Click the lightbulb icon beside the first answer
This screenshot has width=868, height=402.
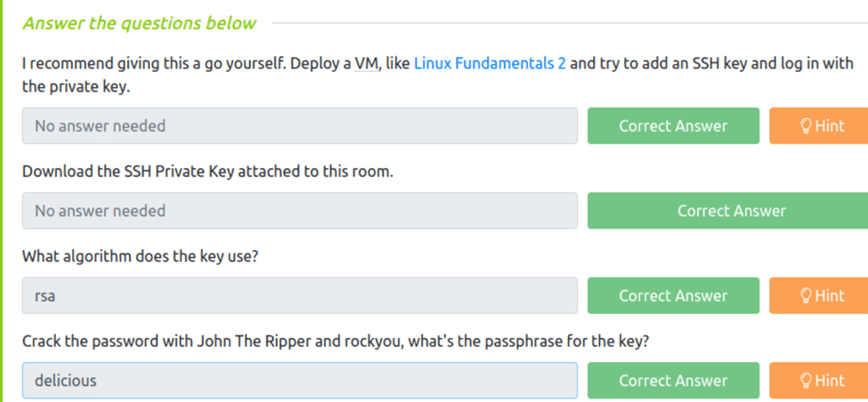click(x=805, y=126)
